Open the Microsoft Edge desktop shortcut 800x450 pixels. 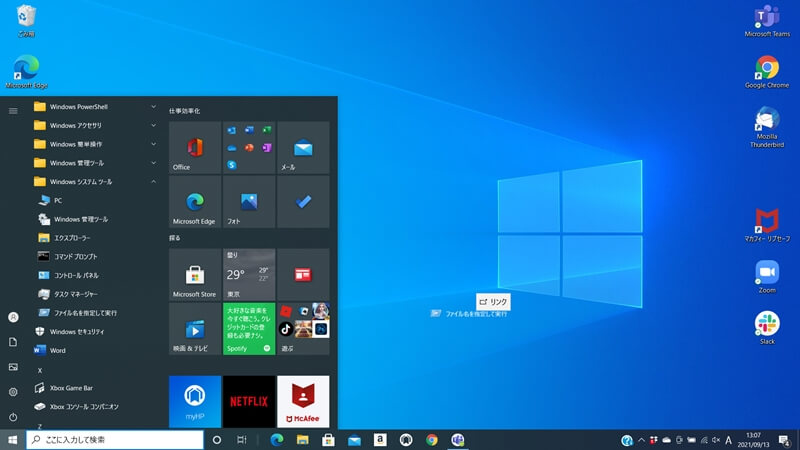tap(26, 71)
